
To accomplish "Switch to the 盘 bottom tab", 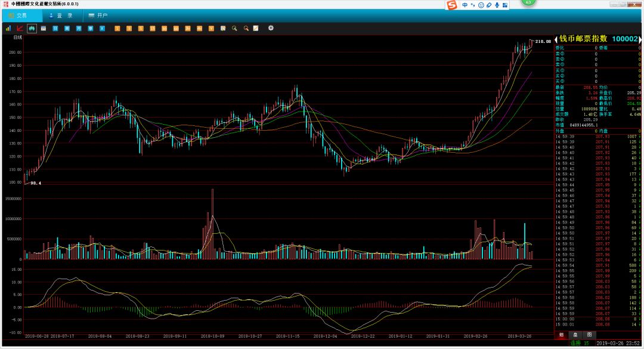I will point(575,335).
